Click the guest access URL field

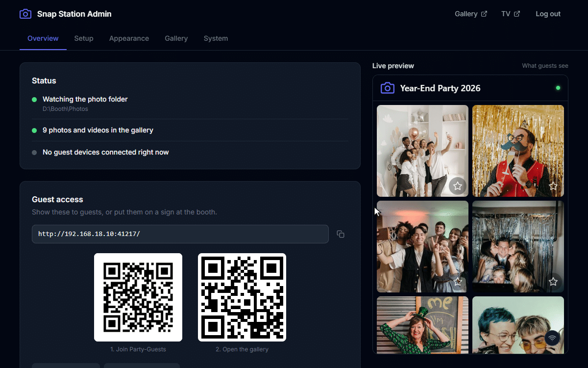click(180, 234)
